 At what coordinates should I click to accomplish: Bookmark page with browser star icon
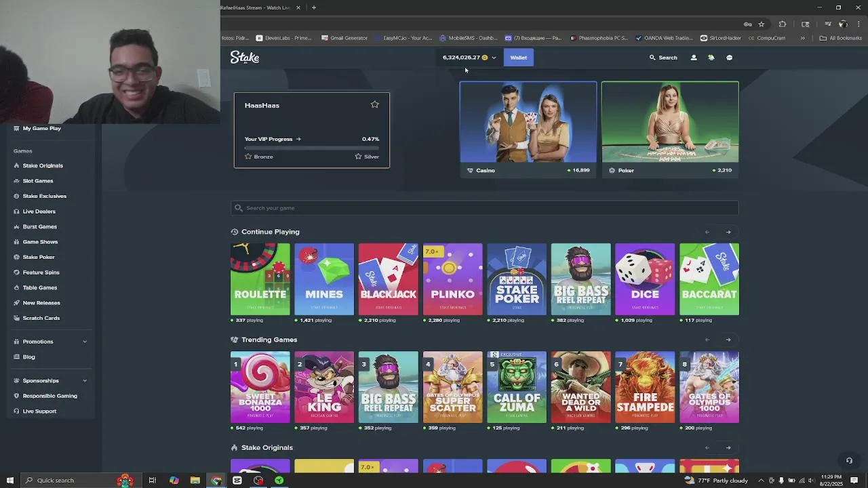click(761, 24)
